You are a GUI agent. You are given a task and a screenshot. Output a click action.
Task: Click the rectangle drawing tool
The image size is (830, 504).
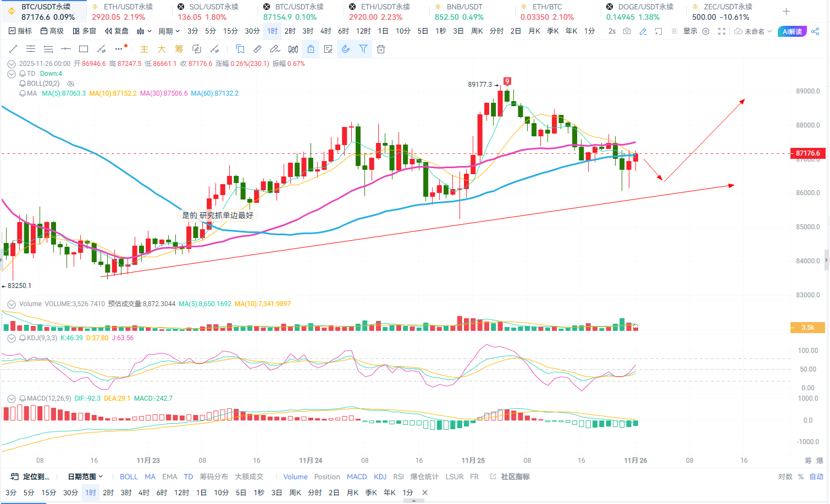click(x=84, y=49)
